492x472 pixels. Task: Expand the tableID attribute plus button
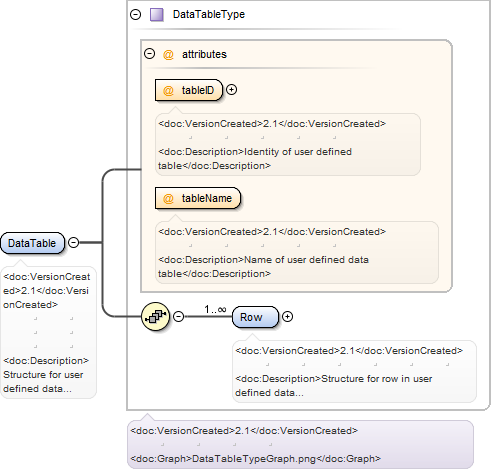pos(231,90)
